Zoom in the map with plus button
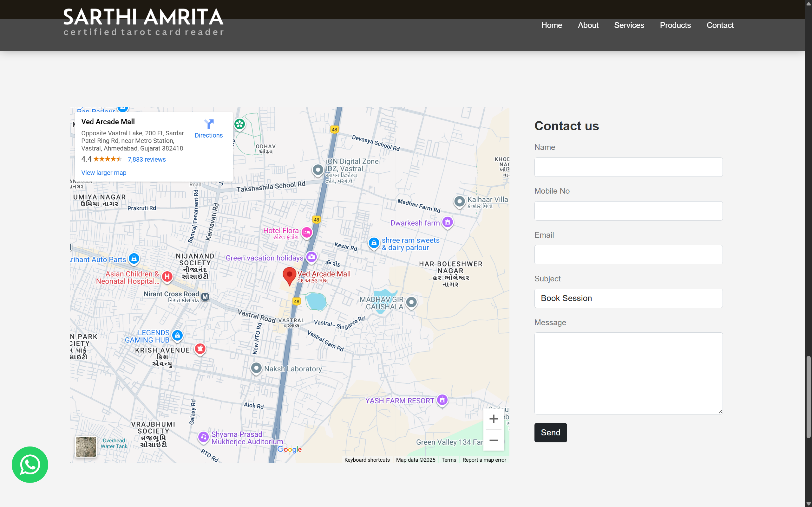 pyautogui.click(x=494, y=419)
